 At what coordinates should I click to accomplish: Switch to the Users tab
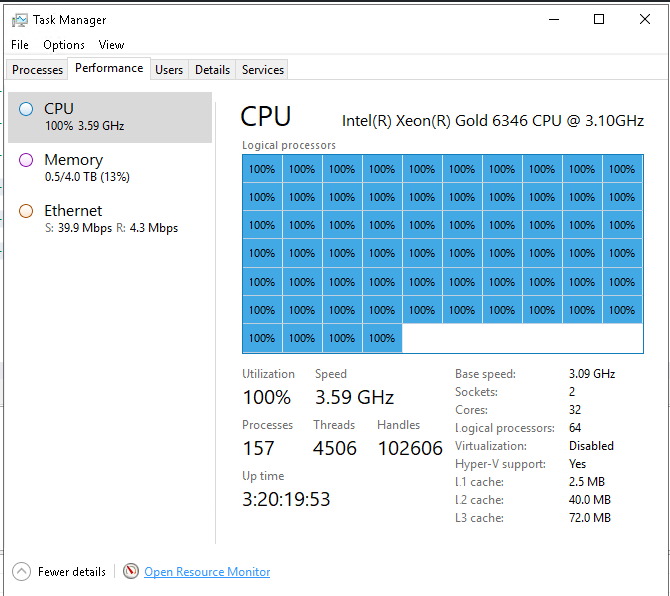pyautogui.click(x=169, y=70)
